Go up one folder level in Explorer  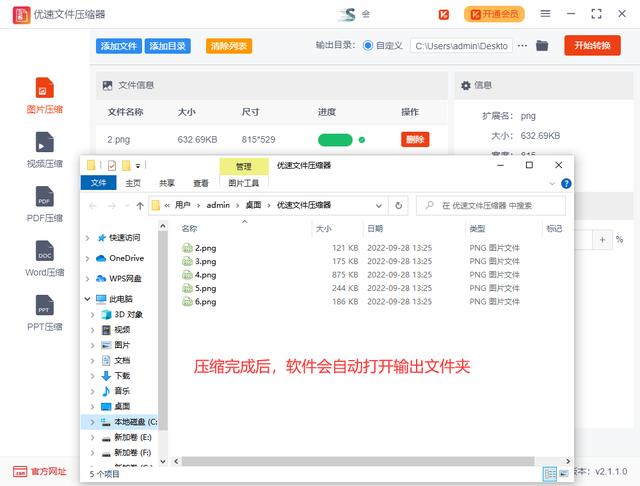[x=140, y=206]
